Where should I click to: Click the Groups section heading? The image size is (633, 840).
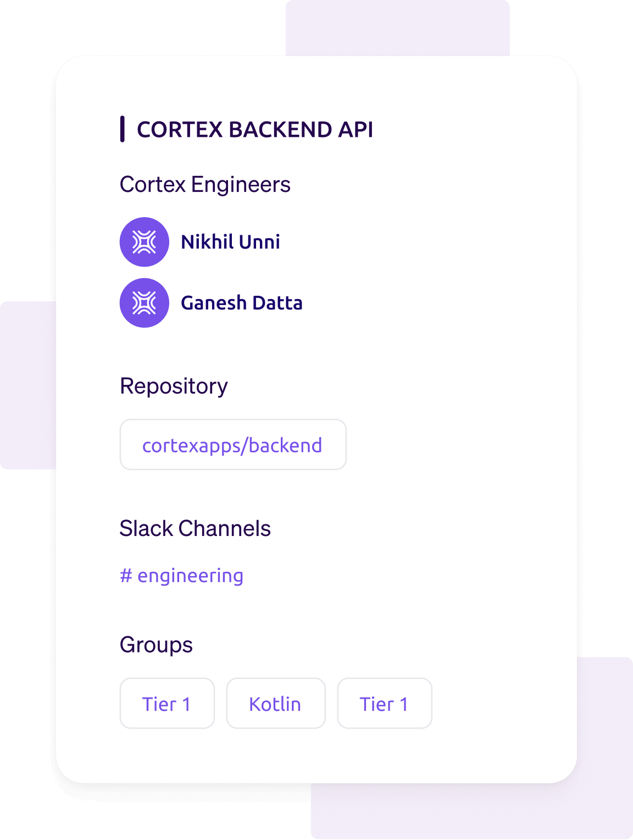point(156,645)
